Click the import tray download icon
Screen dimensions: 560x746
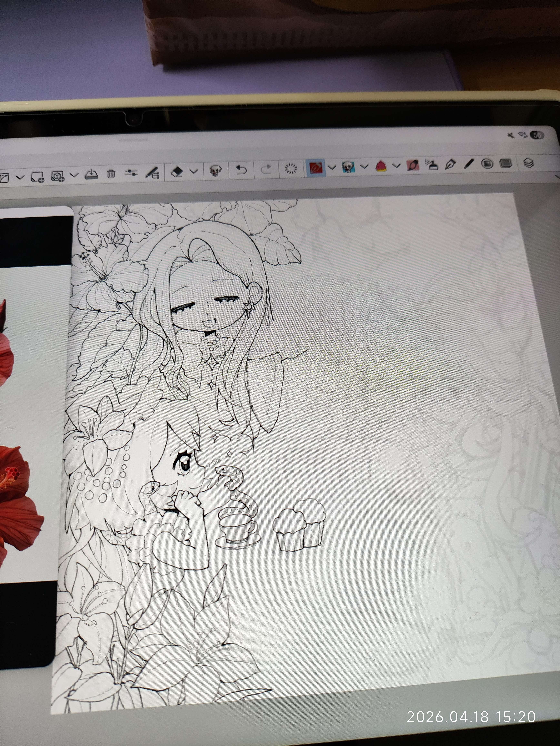[x=91, y=174]
